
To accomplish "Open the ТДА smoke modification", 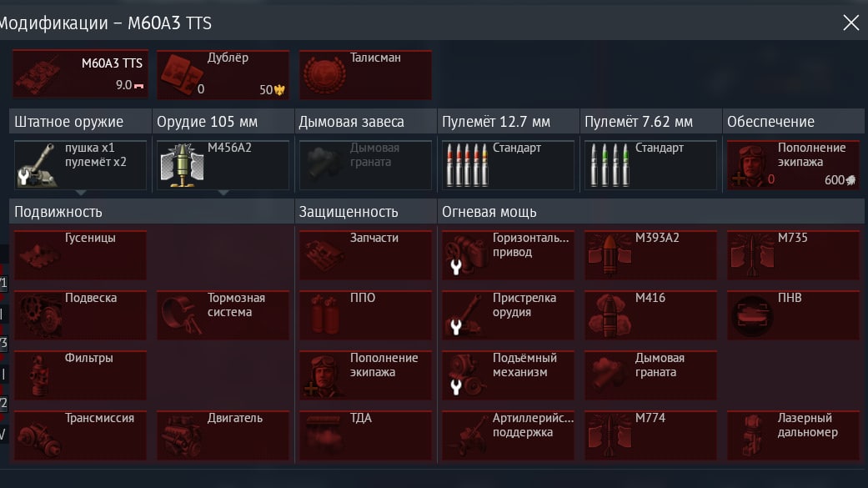I will 365,435.
